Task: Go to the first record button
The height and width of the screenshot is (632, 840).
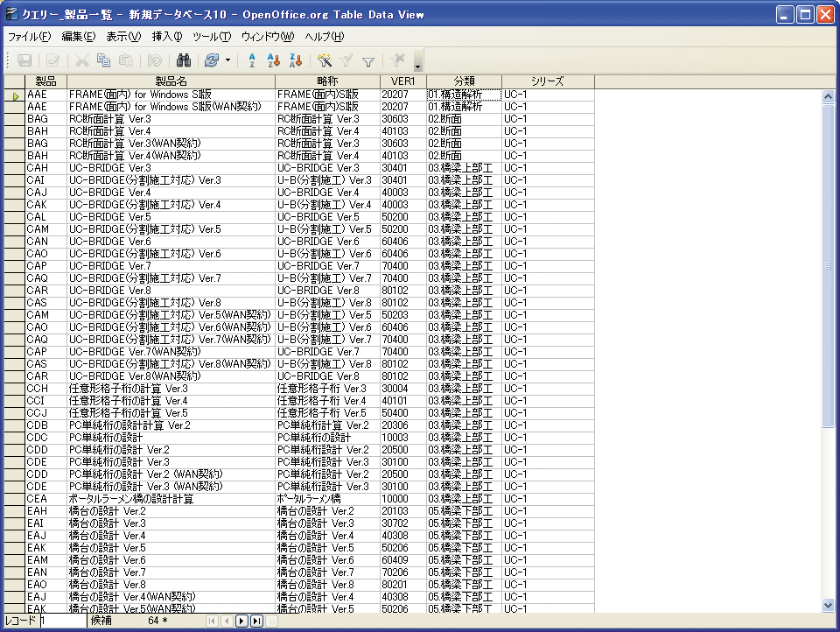Action: click(x=212, y=621)
